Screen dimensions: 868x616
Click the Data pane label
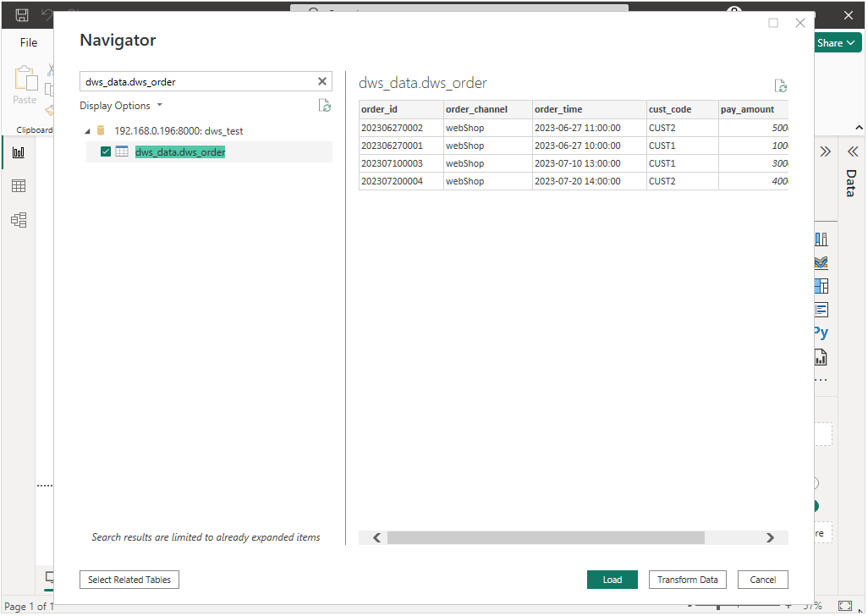pyautogui.click(x=851, y=184)
